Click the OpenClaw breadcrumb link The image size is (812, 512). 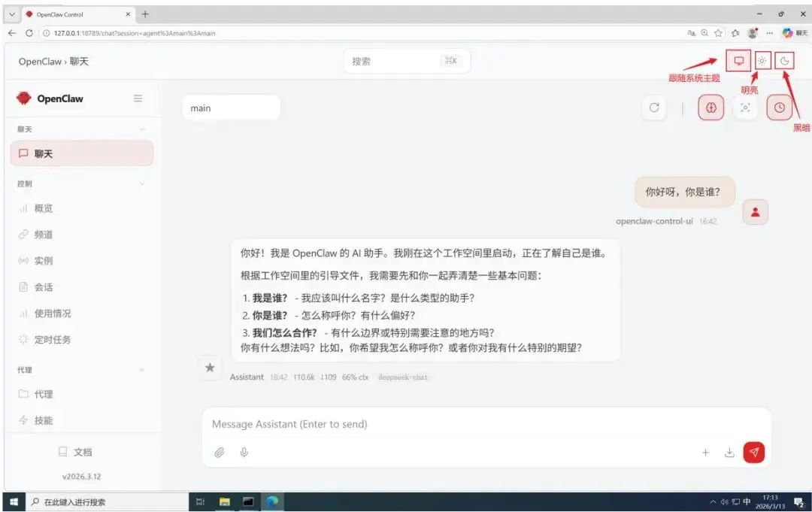point(40,62)
